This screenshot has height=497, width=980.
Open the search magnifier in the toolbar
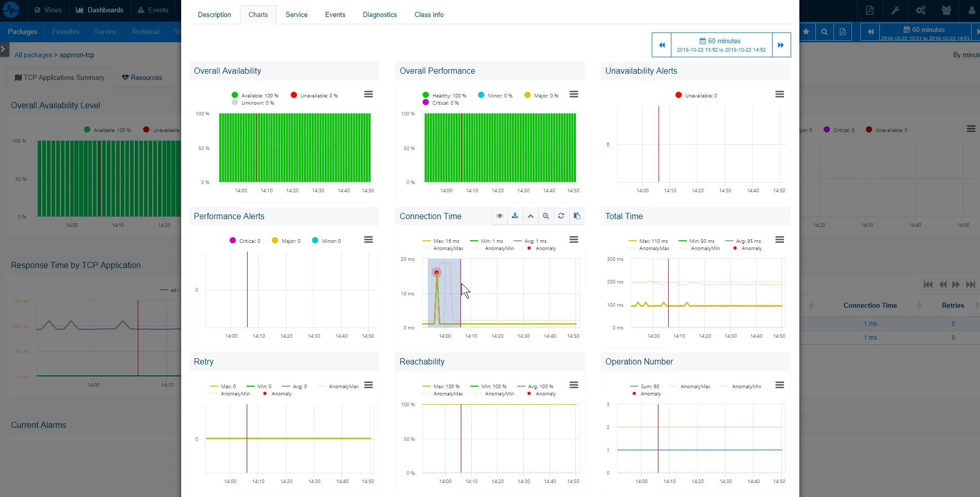(824, 31)
